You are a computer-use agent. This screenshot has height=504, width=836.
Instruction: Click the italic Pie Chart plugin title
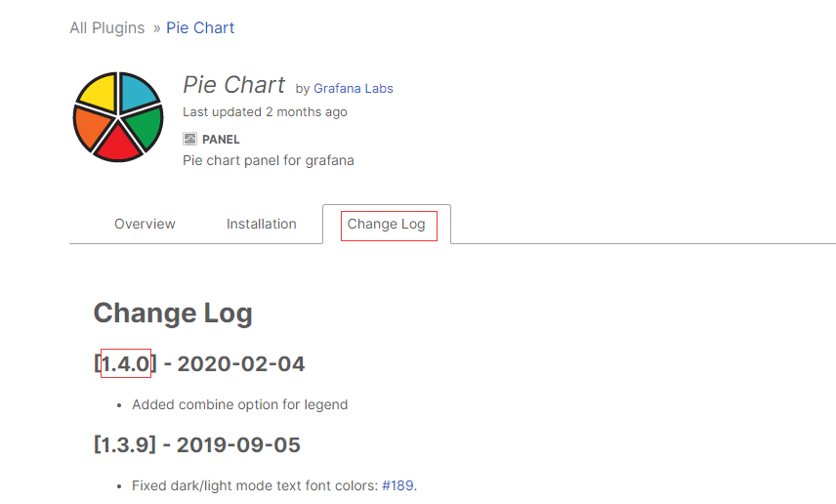[x=234, y=84]
